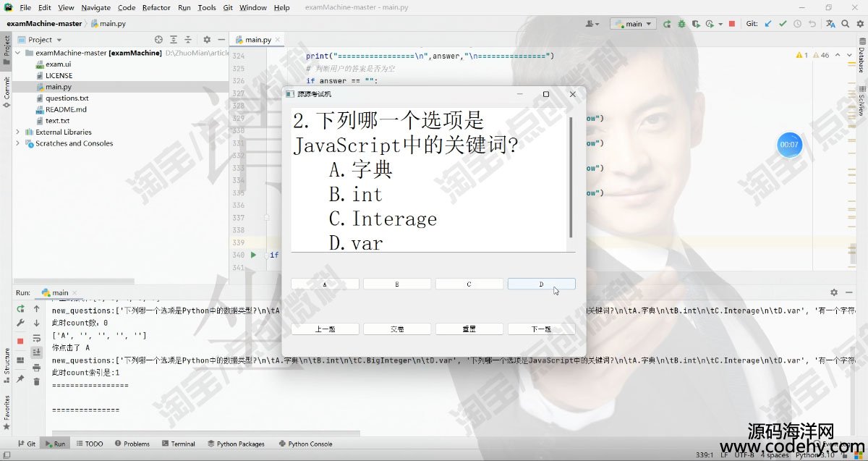Run with Coverage icon in toolbar
The width and height of the screenshot is (868, 461).
pyautogui.click(x=695, y=24)
